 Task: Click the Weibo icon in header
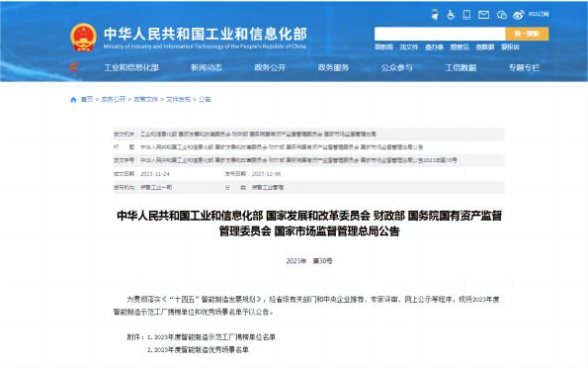(x=518, y=15)
